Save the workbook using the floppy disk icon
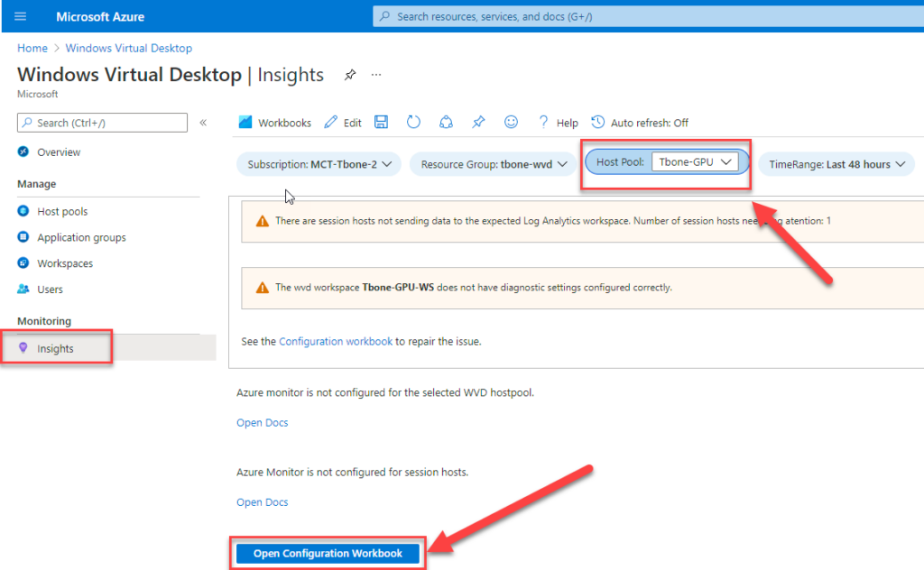Viewport: 924px width, 570px height. (382, 122)
